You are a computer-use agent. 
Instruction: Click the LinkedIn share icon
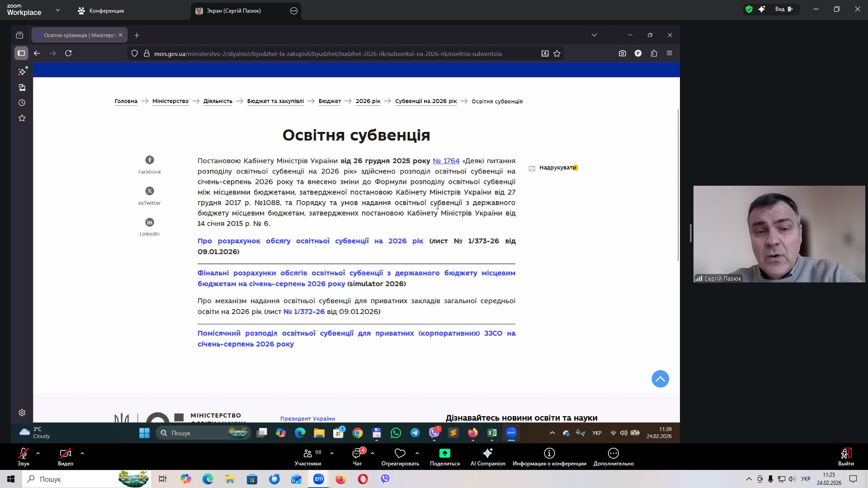(150, 222)
